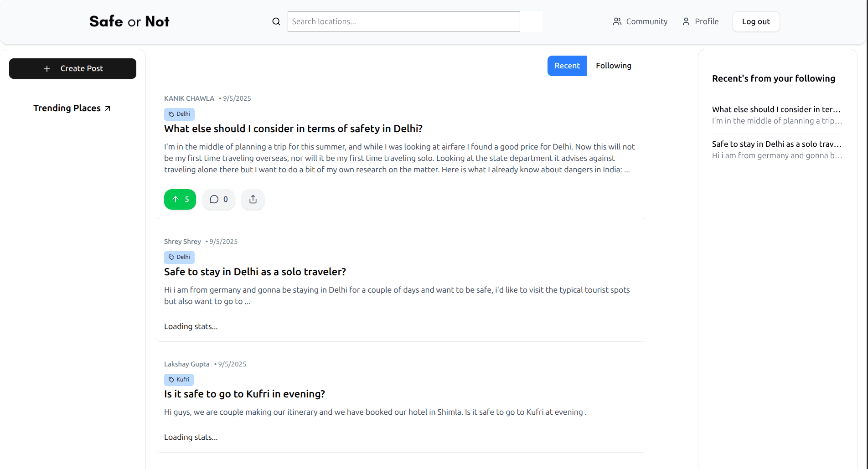This screenshot has height=469, width=868.
Task: Click the Profile user icon
Action: coord(686,21)
